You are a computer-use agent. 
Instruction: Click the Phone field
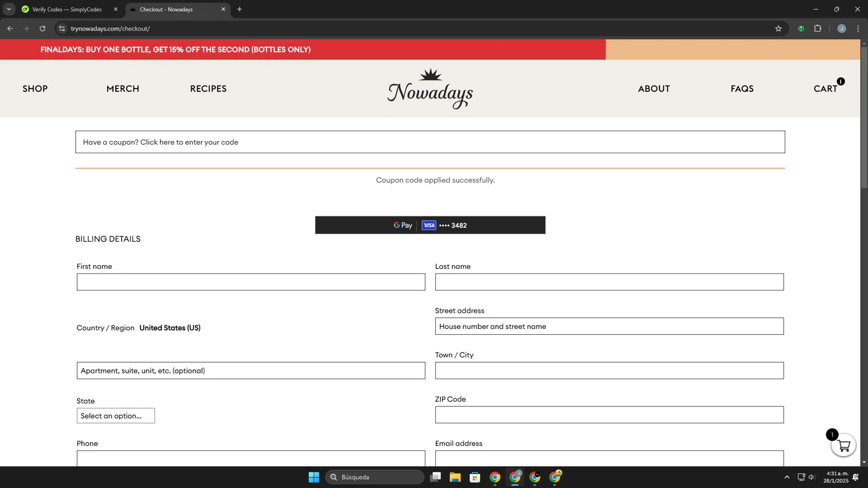[251, 459]
